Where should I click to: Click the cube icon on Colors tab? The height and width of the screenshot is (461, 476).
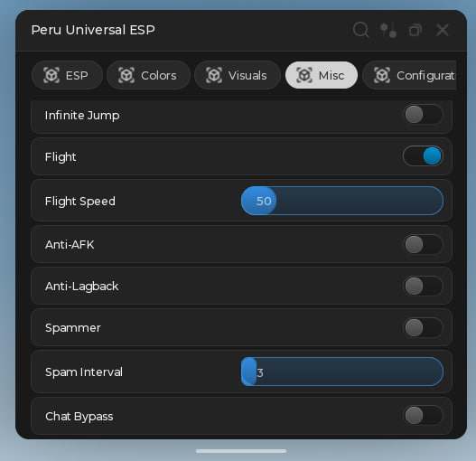pyautogui.click(x=126, y=75)
